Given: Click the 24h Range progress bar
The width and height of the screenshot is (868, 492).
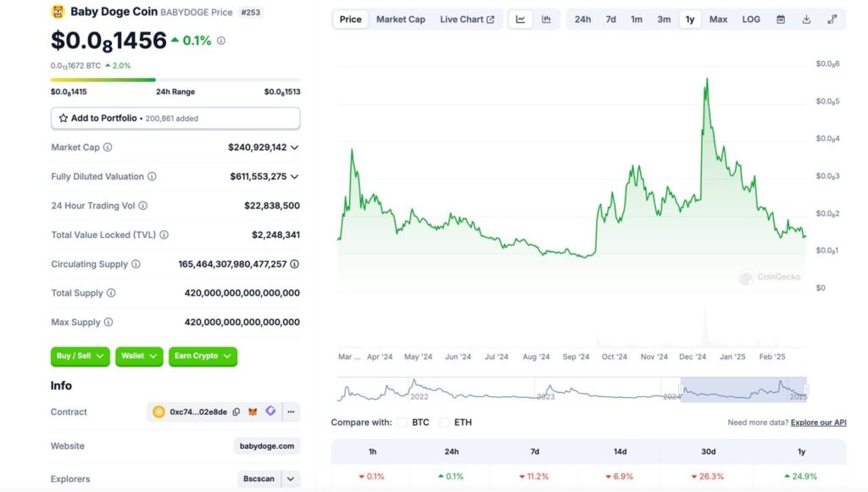Looking at the screenshot, I should [175, 80].
